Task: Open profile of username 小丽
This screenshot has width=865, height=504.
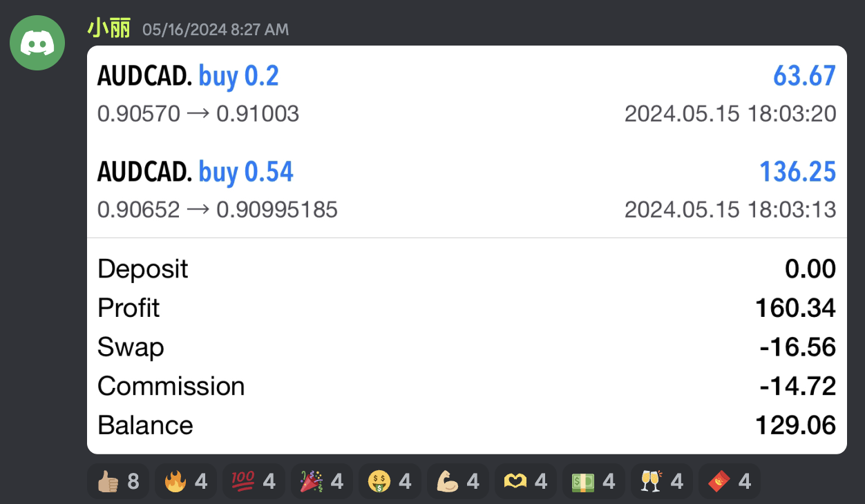Action: click(108, 28)
